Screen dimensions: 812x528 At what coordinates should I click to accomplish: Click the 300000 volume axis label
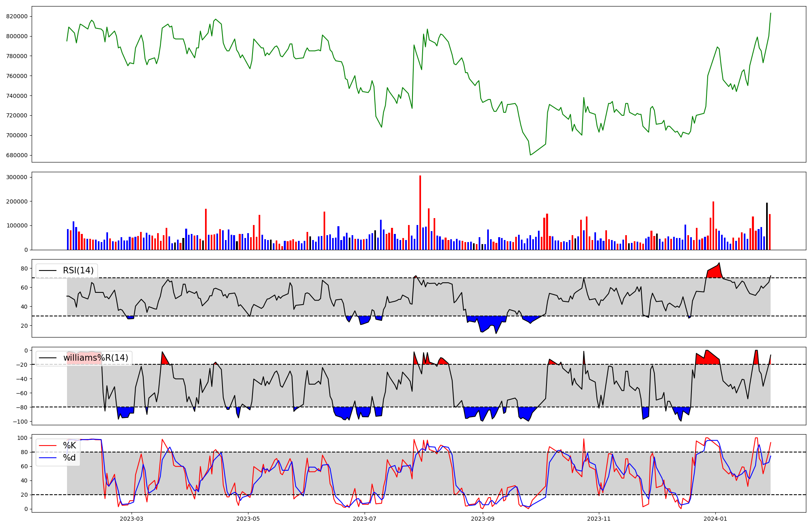[17, 177]
